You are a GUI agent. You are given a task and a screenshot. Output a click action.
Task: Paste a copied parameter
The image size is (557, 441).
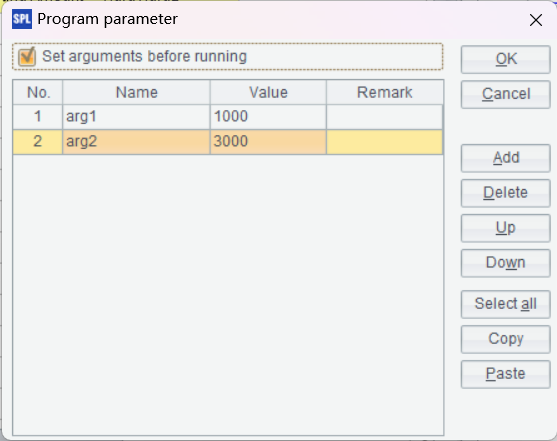(x=505, y=374)
